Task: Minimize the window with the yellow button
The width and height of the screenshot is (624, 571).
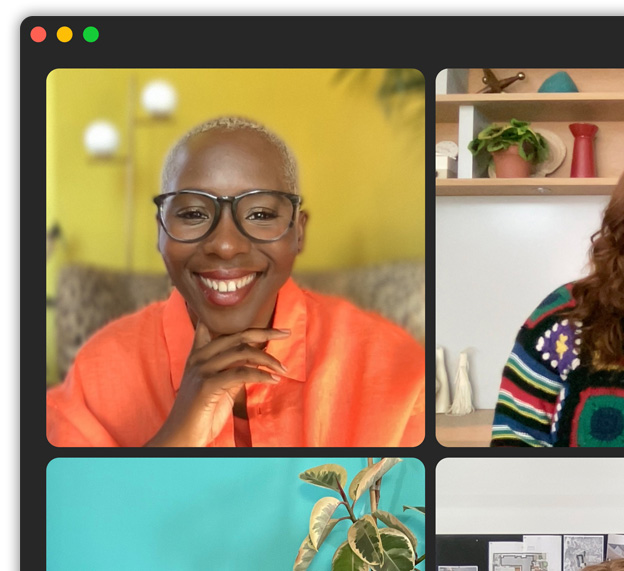Action: click(64, 35)
